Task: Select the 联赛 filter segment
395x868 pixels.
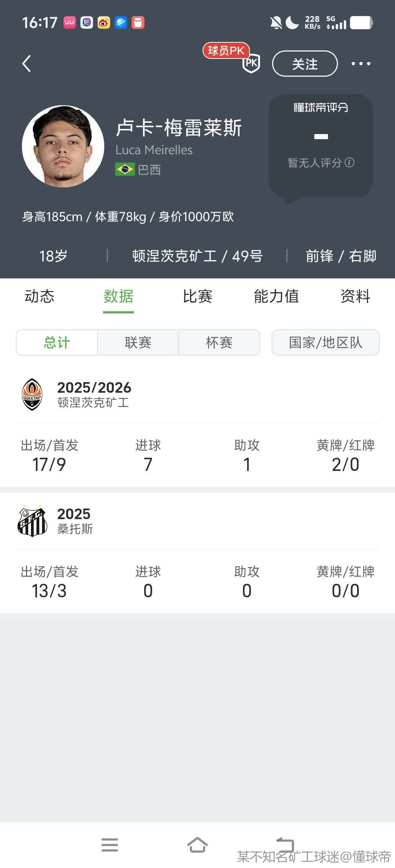Action: [138, 343]
